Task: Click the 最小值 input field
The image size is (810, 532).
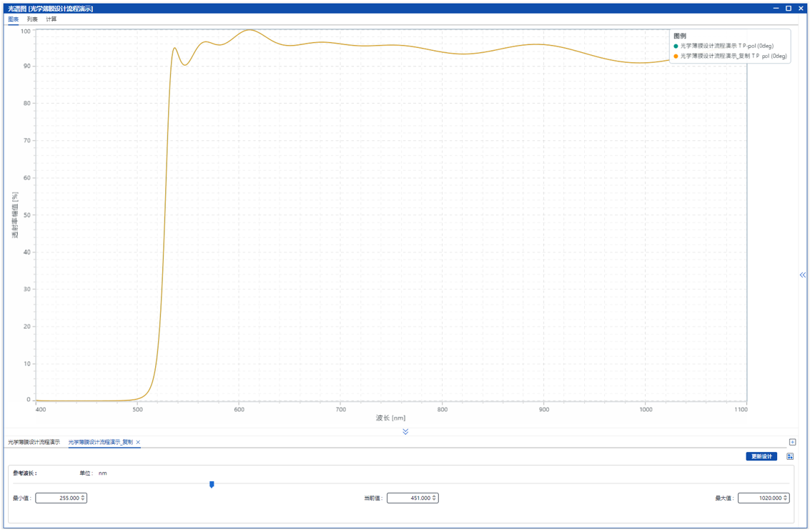Action: (57, 498)
